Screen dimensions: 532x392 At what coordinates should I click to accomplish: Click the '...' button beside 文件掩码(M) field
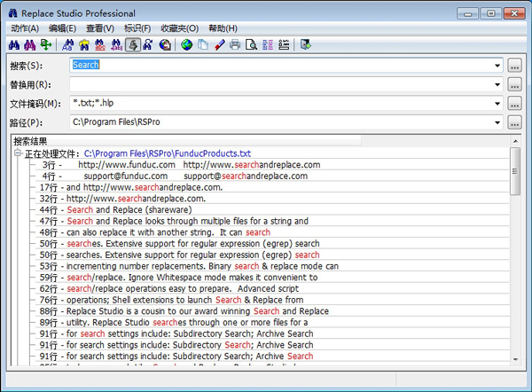click(x=514, y=104)
